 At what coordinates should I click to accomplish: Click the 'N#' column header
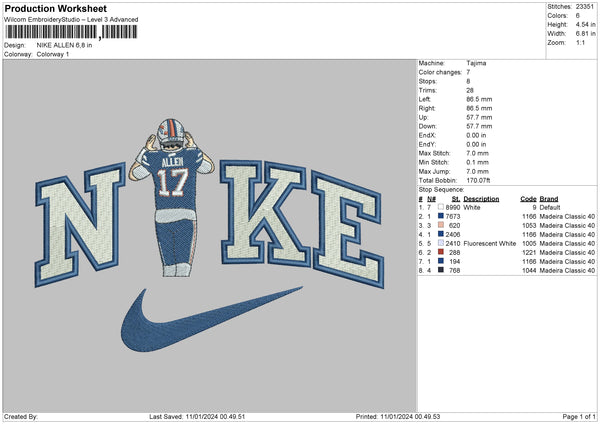coord(431,199)
